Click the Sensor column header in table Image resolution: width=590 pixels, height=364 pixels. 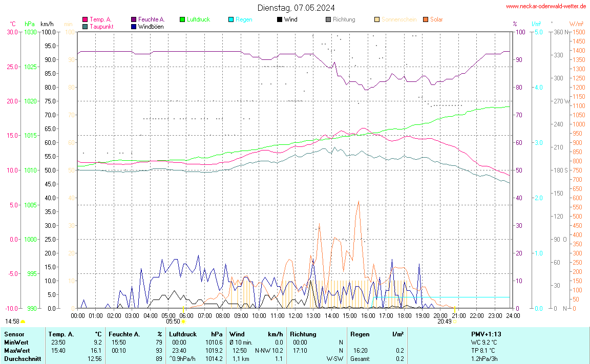(14, 334)
